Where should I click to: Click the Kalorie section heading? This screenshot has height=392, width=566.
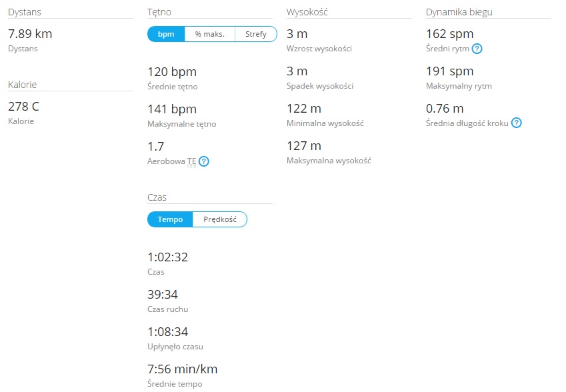click(23, 85)
